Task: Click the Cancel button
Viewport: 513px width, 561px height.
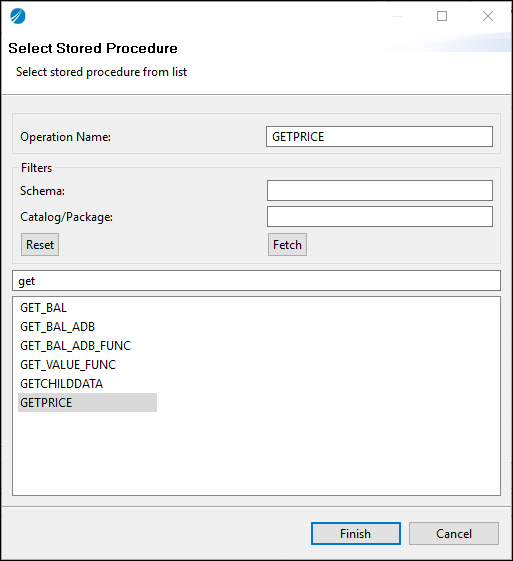Action: 454,533
